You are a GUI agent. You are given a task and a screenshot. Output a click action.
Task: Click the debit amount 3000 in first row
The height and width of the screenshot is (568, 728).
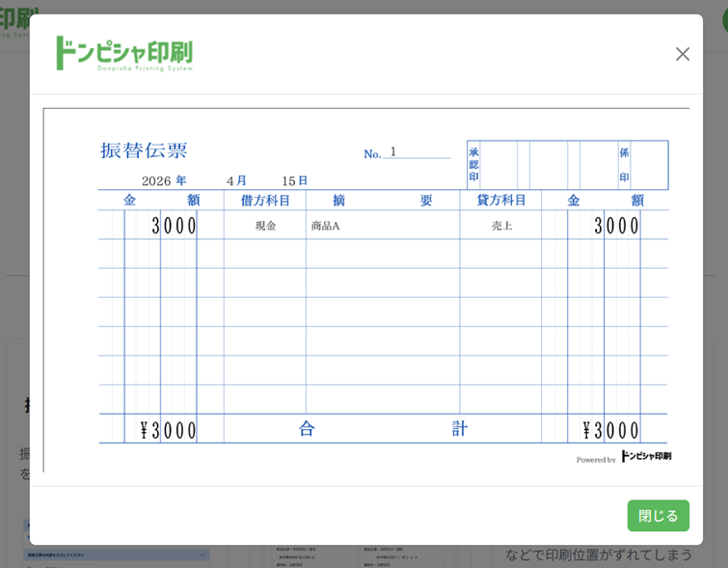tap(174, 226)
